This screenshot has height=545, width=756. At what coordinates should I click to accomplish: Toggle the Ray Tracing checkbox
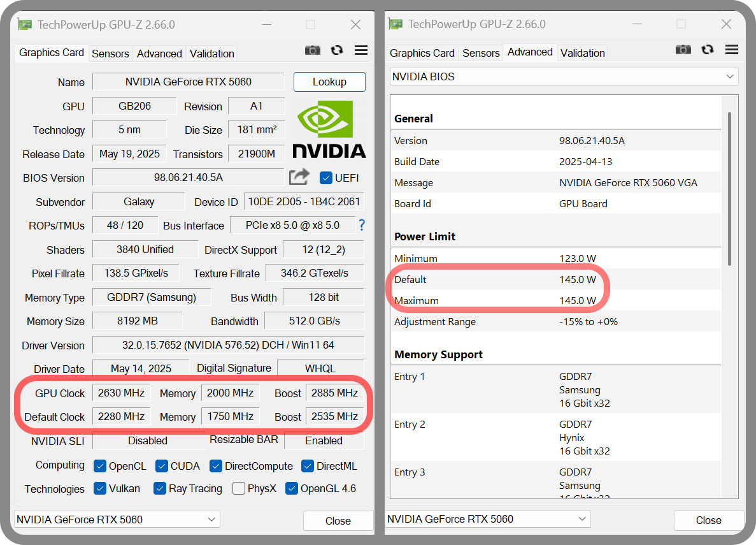point(160,488)
